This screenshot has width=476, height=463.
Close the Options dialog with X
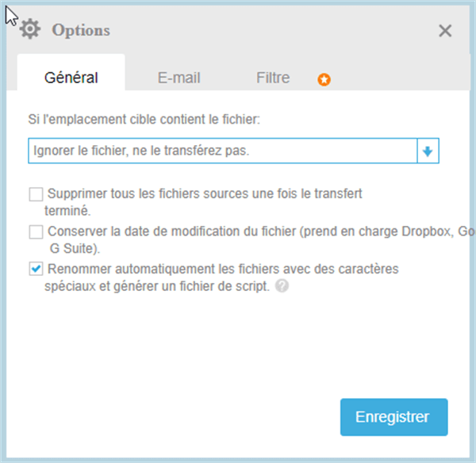click(x=445, y=31)
